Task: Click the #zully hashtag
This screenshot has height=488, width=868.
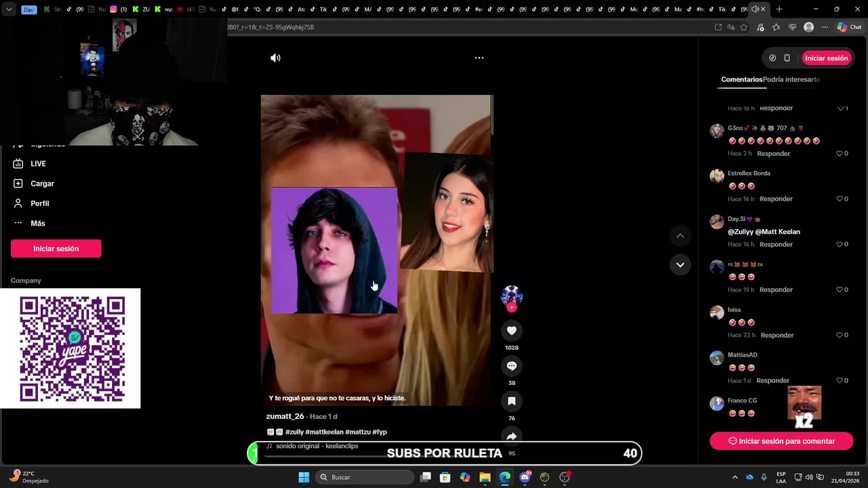Action: [294, 432]
